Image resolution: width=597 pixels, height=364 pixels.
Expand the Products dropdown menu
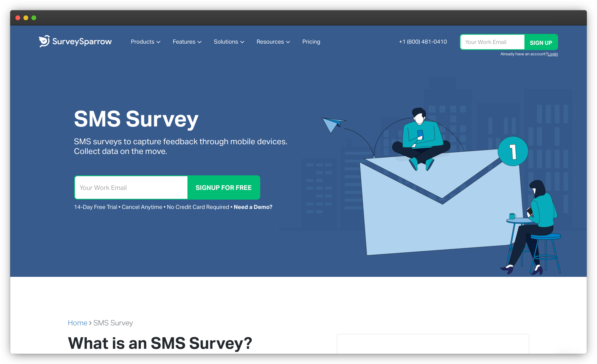[x=145, y=42]
